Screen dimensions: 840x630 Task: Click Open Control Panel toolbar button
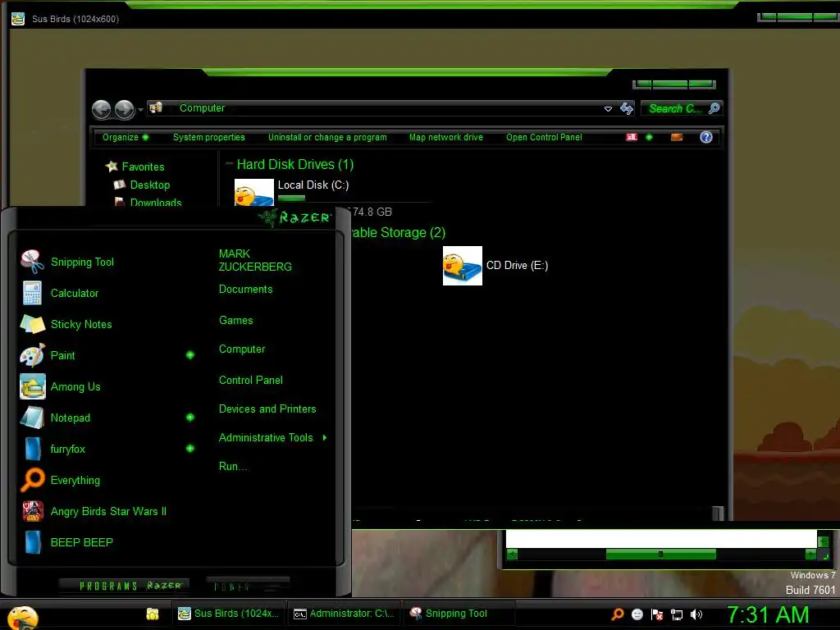click(544, 137)
